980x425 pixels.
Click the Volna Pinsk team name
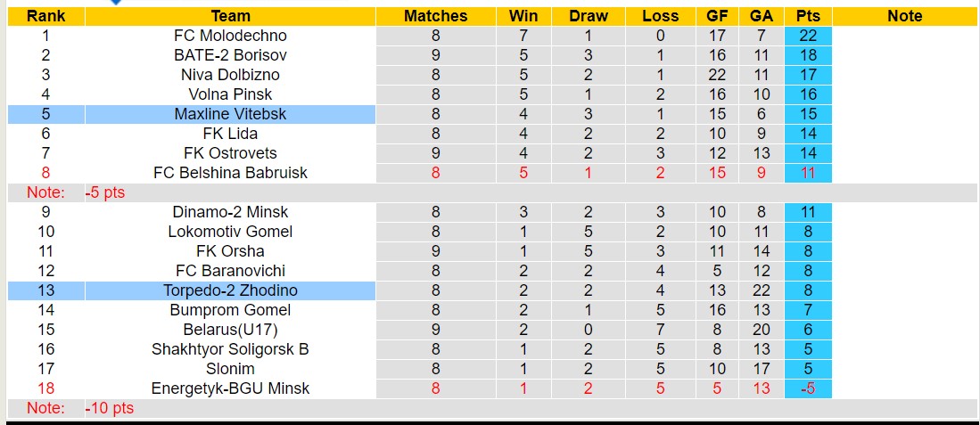point(230,94)
